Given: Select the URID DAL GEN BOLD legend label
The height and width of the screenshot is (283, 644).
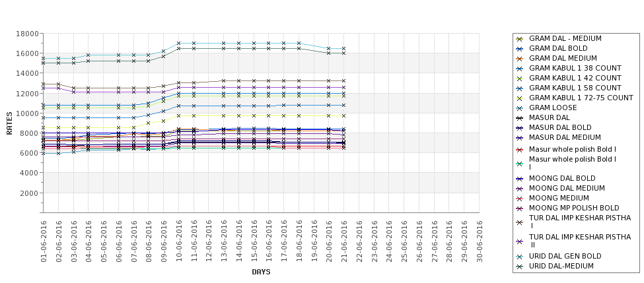Looking at the screenshot, I should tap(565, 257).
